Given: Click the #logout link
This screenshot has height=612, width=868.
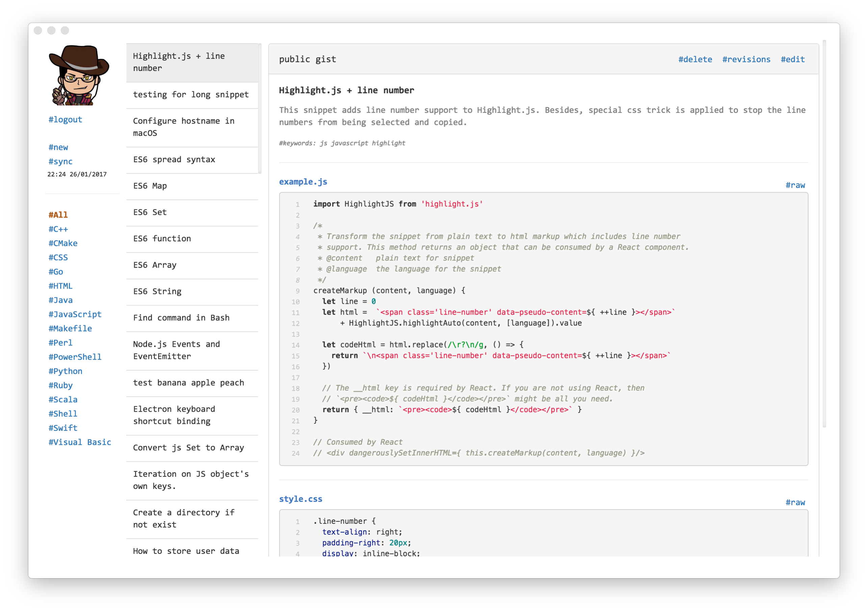Looking at the screenshot, I should [x=65, y=119].
